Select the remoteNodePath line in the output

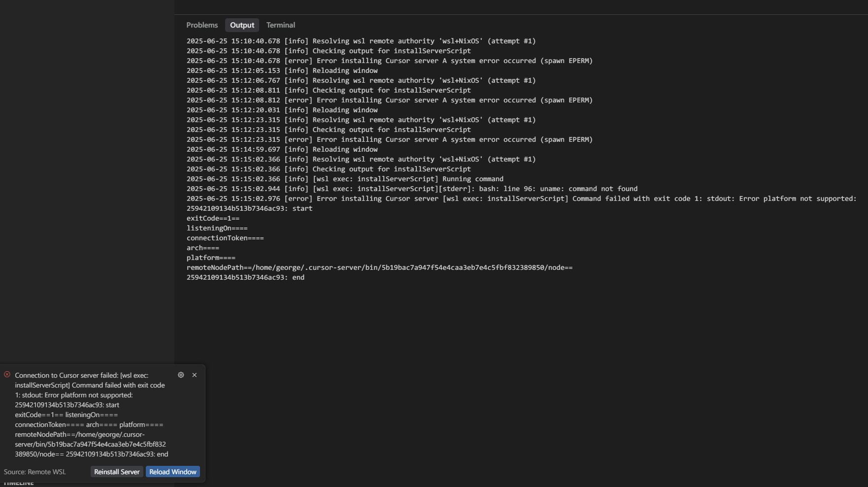click(x=379, y=267)
